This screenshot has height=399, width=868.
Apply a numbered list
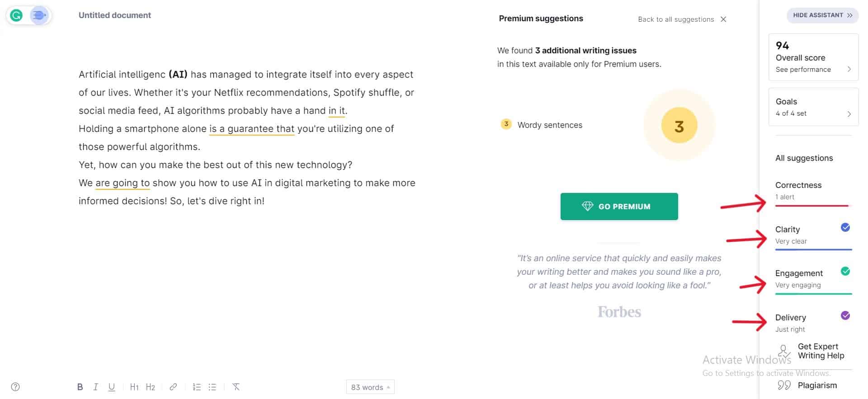(197, 387)
